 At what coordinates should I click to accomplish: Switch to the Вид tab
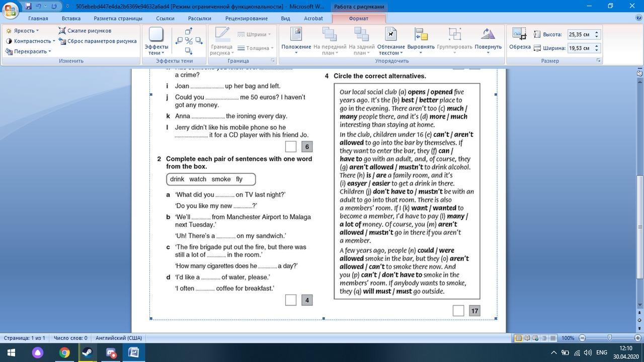point(285,19)
